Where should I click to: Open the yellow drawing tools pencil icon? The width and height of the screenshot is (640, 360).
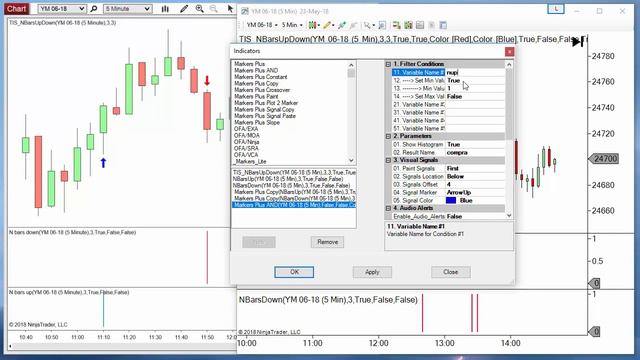[x=327, y=25]
